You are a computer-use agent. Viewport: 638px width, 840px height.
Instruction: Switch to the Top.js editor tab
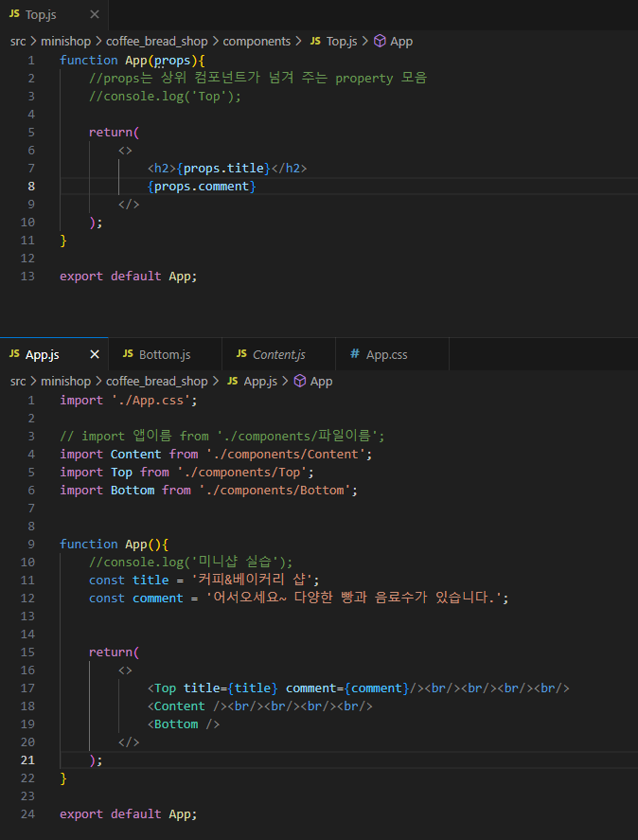tap(54, 14)
